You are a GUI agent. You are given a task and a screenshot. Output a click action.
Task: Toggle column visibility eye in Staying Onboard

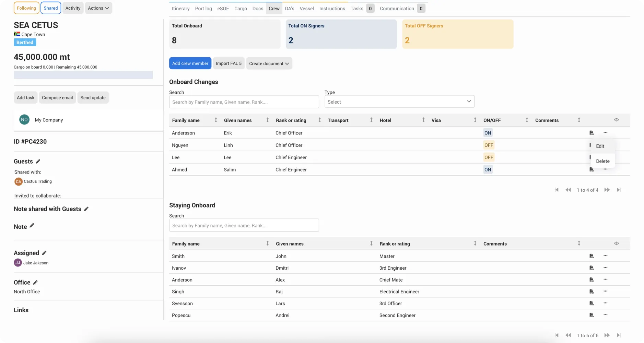click(617, 243)
